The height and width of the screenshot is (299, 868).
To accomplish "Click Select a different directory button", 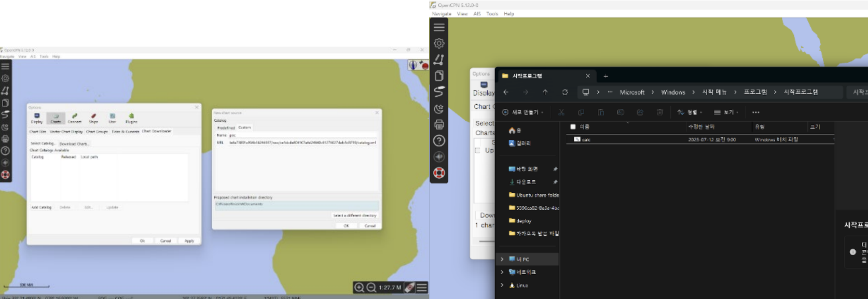I will tap(355, 216).
